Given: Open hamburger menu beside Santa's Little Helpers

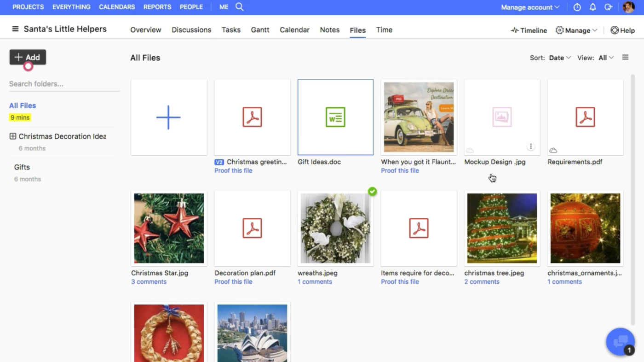Looking at the screenshot, I should [x=15, y=29].
